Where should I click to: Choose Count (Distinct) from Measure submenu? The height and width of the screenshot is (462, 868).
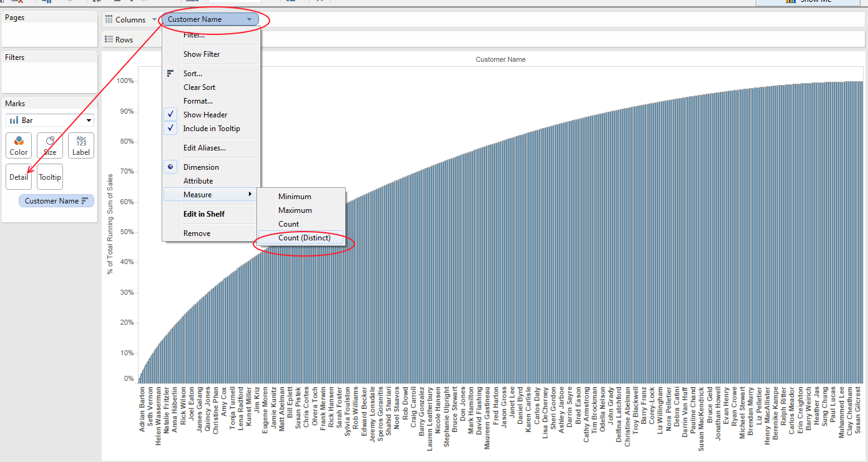pos(304,238)
